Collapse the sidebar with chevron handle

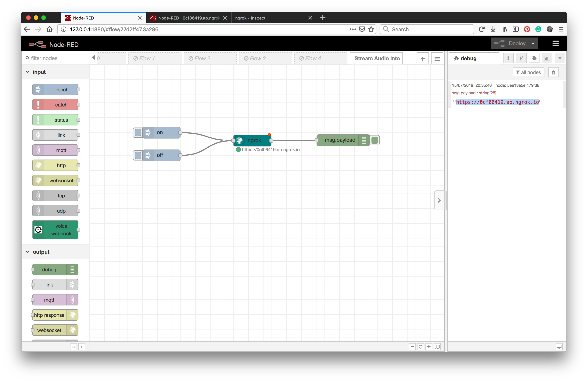(x=439, y=200)
